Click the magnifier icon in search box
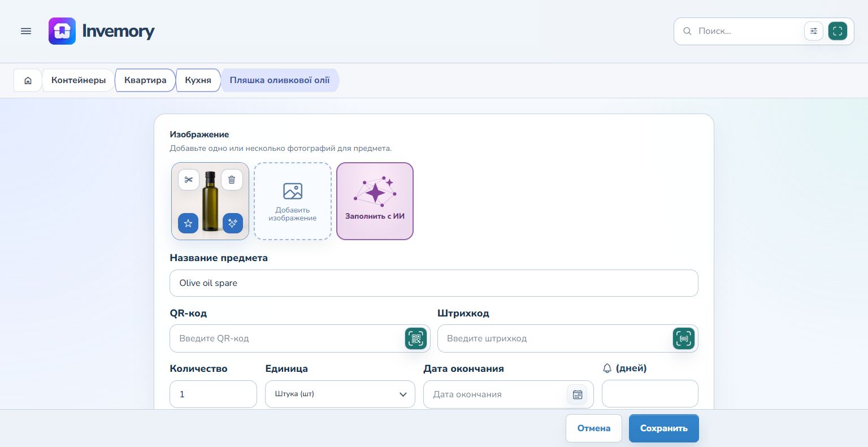The image size is (868, 447). (687, 31)
